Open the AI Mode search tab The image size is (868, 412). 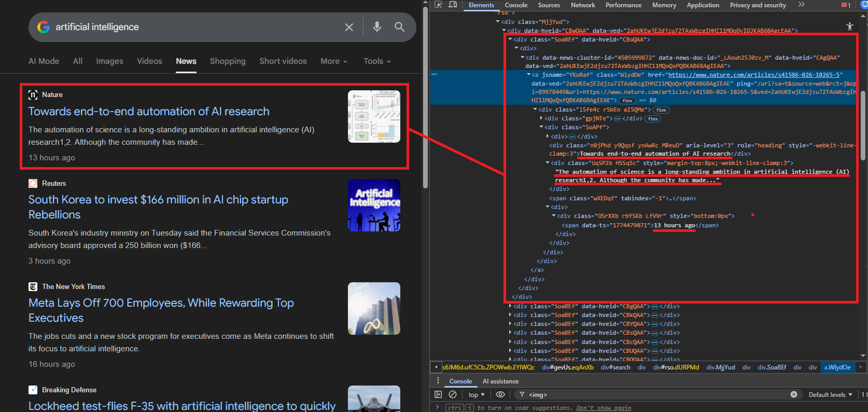pyautogui.click(x=44, y=61)
